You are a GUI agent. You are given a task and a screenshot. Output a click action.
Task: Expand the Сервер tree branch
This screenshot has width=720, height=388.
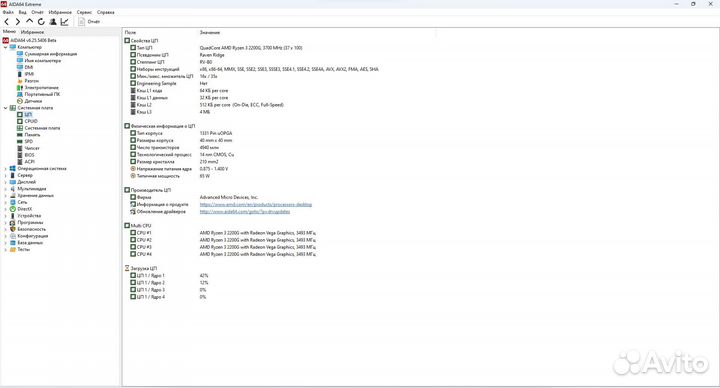click(6, 175)
